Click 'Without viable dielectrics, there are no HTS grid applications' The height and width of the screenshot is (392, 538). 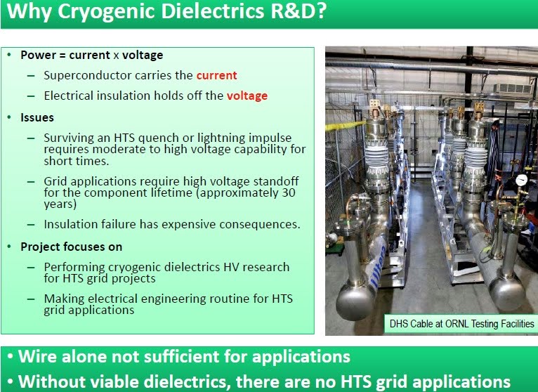coord(264,381)
